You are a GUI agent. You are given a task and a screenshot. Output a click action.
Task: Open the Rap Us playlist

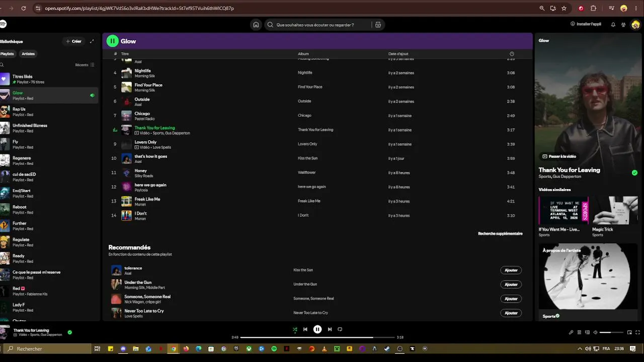pos(49,112)
